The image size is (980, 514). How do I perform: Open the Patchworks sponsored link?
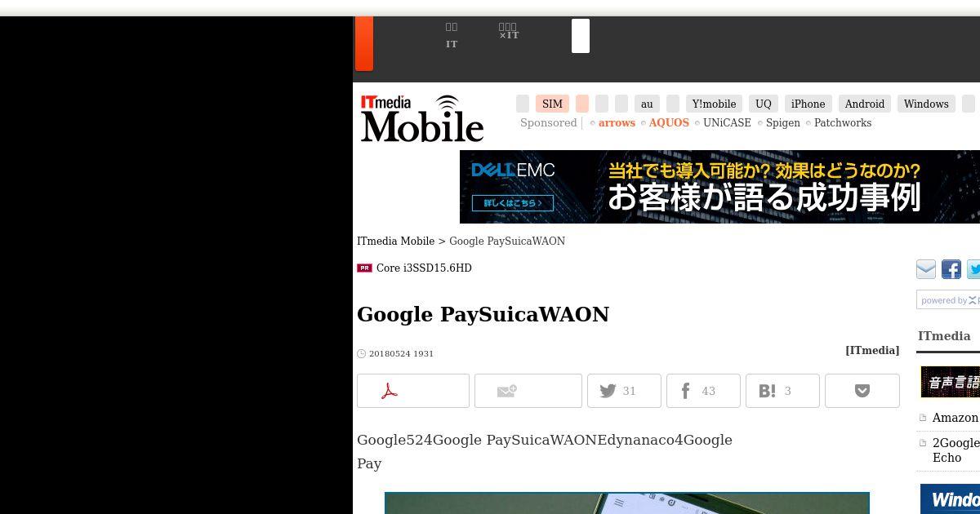pyautogui.click(x=843, y=122)
